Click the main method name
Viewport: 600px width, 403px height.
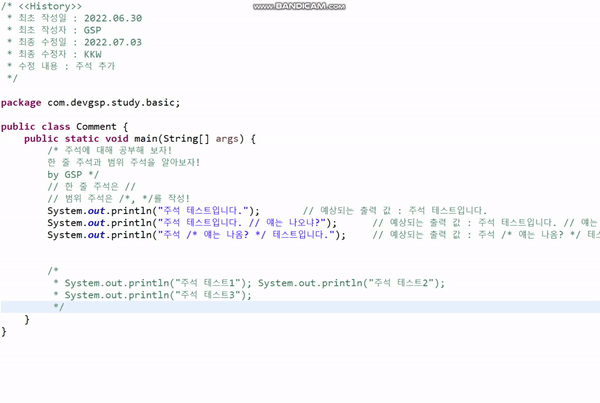(146, 139)
